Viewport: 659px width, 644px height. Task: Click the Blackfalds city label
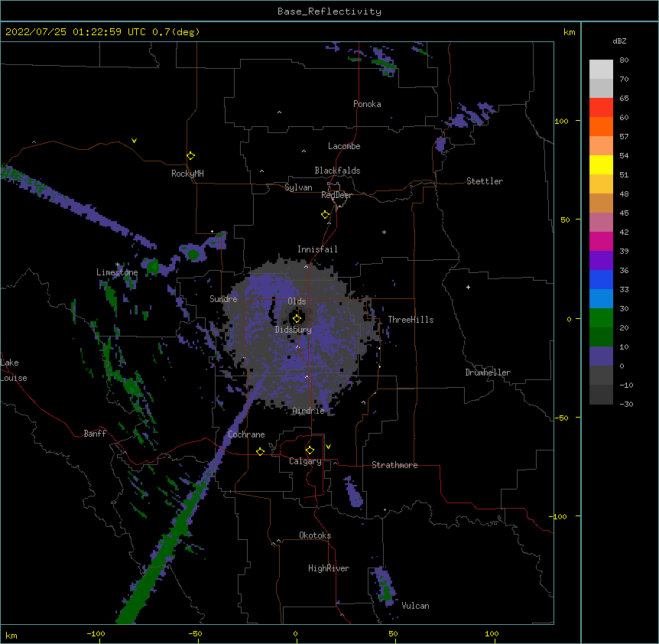(337, 171)
